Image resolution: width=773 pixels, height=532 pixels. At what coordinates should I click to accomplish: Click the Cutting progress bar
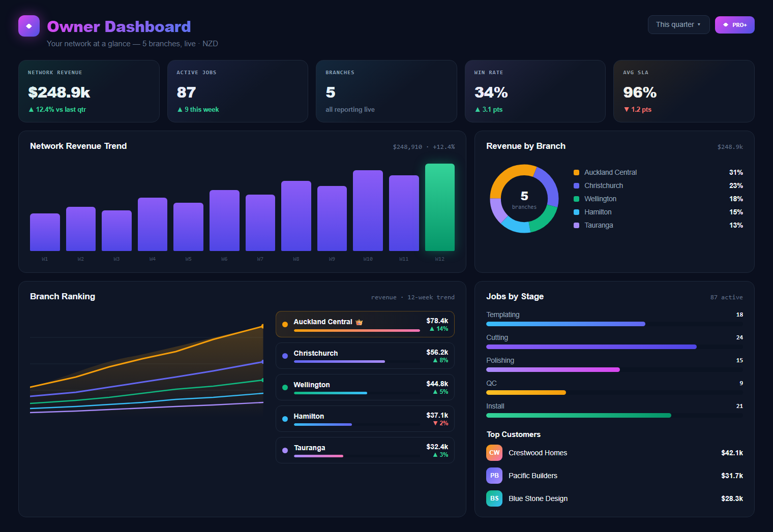[x=614, y=347]
